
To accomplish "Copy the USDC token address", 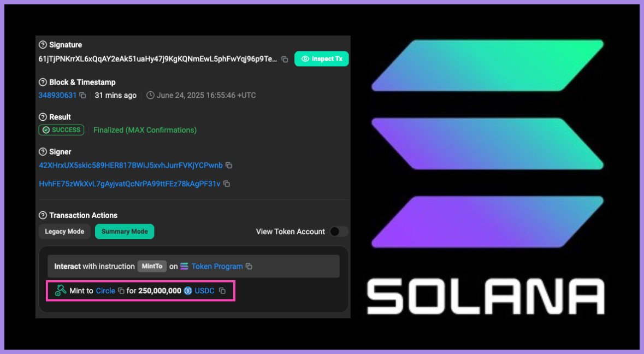I will click(x=222, y=291).
